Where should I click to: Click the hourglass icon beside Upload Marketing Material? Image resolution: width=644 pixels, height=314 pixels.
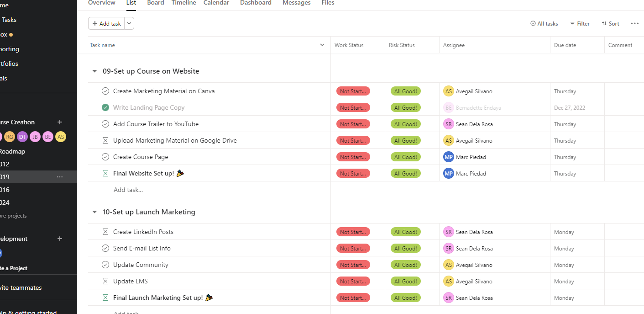pyautogui.click(x=105, y=140)
